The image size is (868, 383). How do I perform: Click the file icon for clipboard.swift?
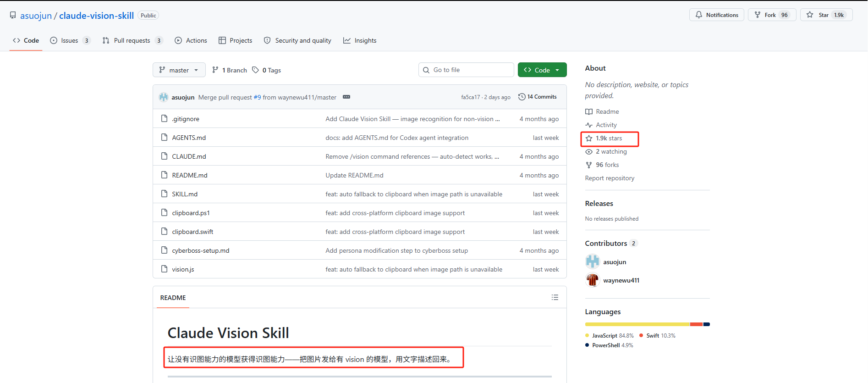pyautogui.click(x=164, y=232)
